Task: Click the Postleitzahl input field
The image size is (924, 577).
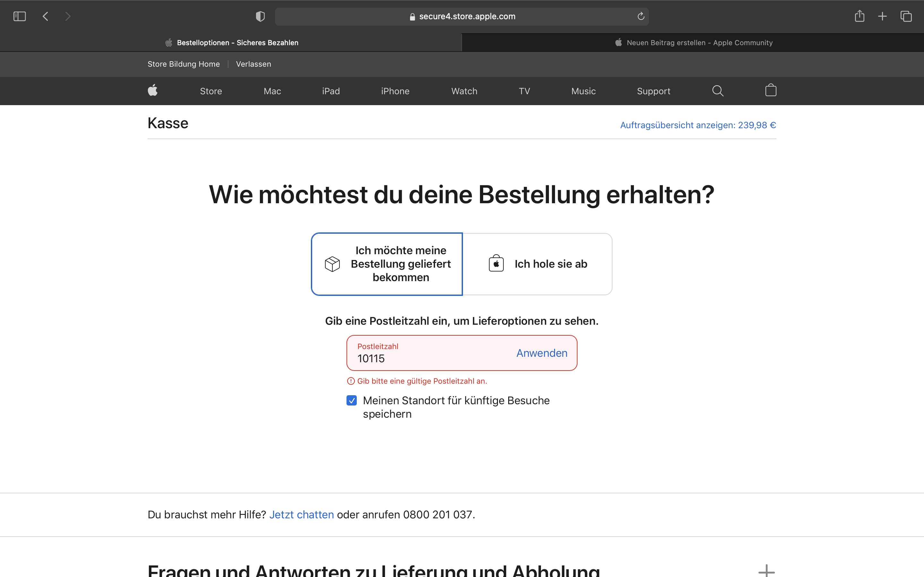Action: [x=428, y=358]
